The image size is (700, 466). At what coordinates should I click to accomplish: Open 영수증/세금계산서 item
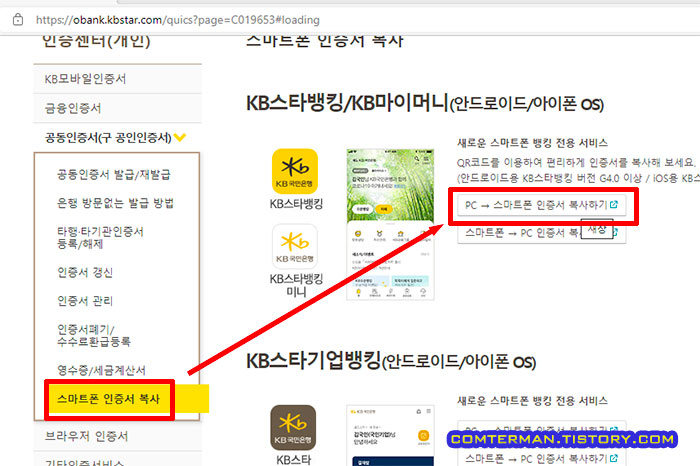(x=101, y=370)
